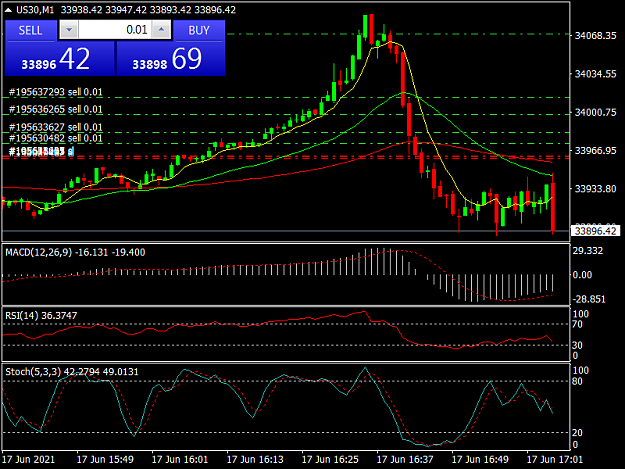The image size is (625, 469).
Task: Collapse one-click trading panel with the triangle arrow
Action: pyautogui.click(x=8, y=10)
